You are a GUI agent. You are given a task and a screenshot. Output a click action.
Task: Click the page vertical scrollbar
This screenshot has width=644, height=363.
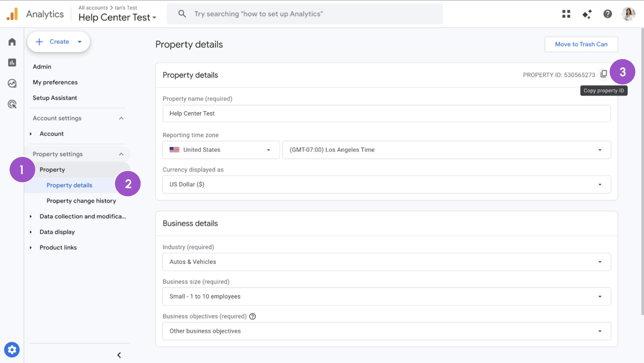(642, 171)
